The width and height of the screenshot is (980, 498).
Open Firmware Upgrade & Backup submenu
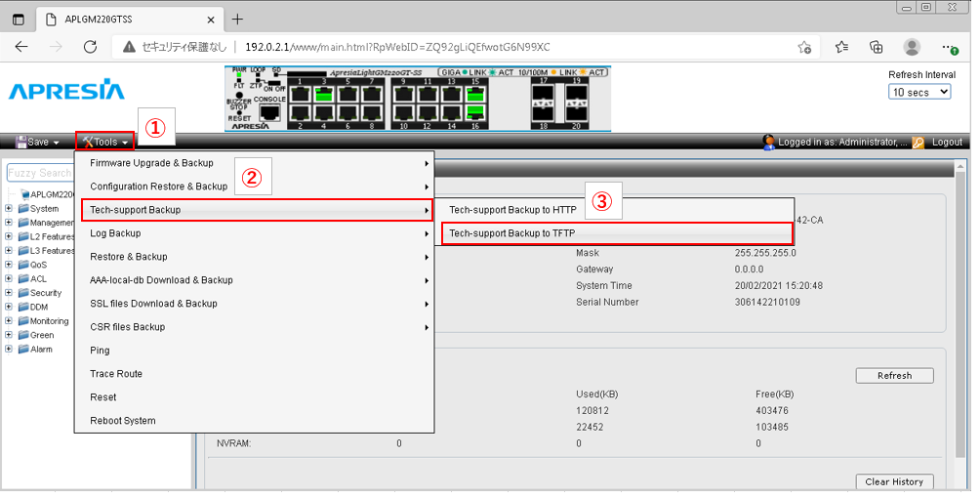point(255,163)
